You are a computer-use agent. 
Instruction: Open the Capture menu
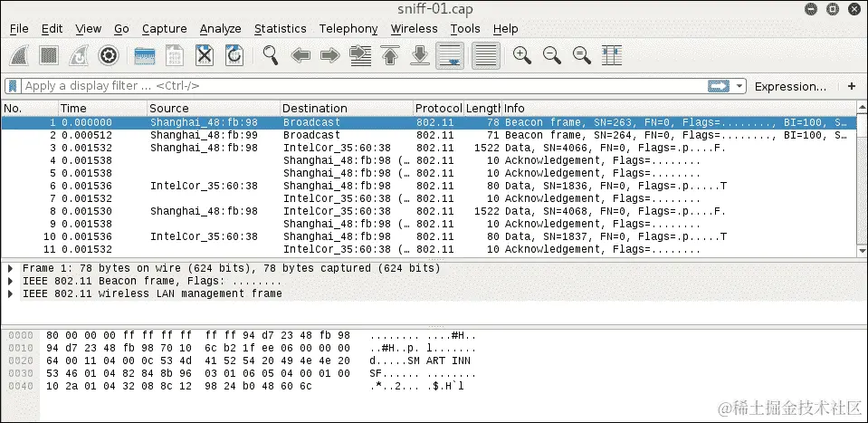[165, 29]
